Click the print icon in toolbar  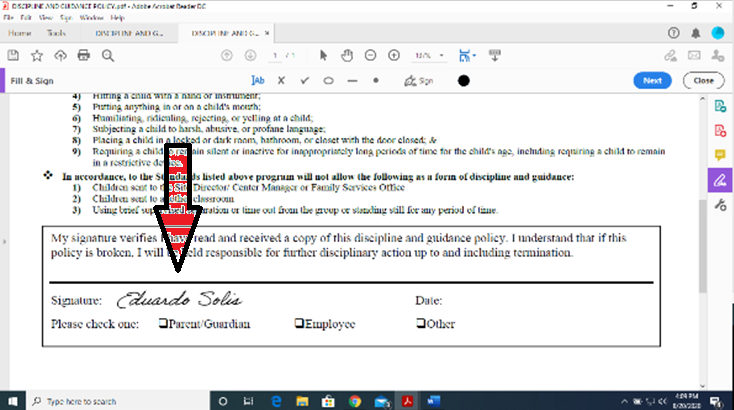[x=86, y=55]
